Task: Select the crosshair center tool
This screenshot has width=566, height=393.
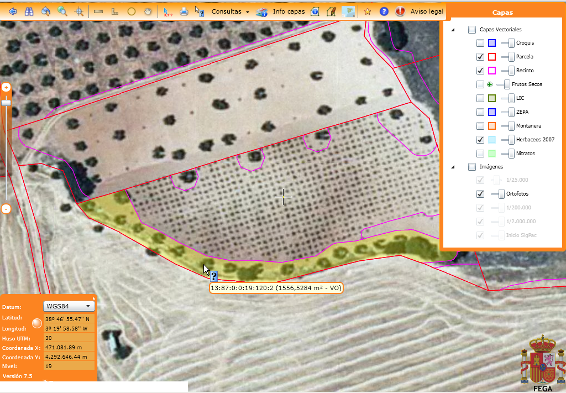Action: click(79, 12)
